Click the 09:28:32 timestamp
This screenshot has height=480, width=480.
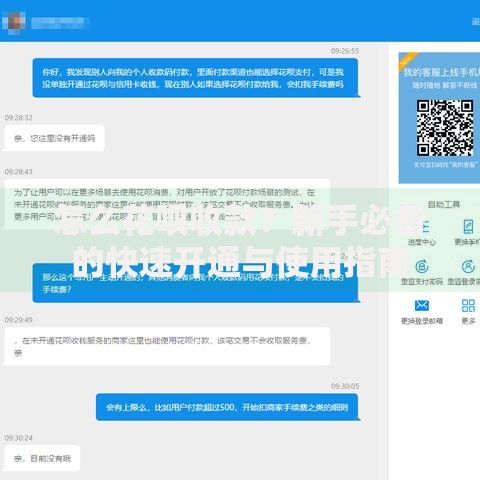19,118
